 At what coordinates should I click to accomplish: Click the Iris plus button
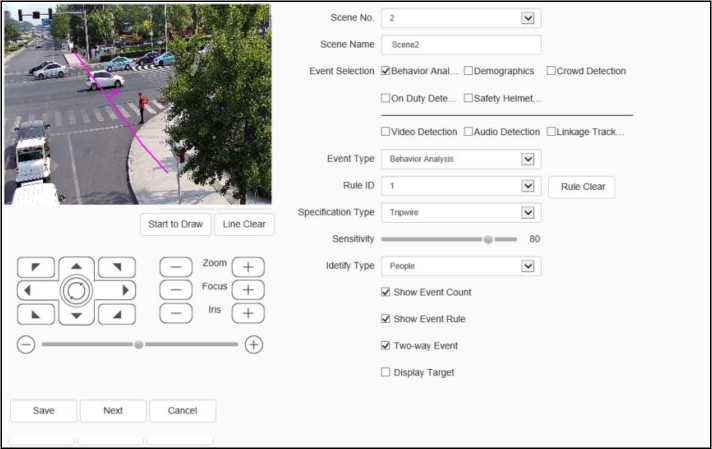pyautogui.click(x=248, y=312)
